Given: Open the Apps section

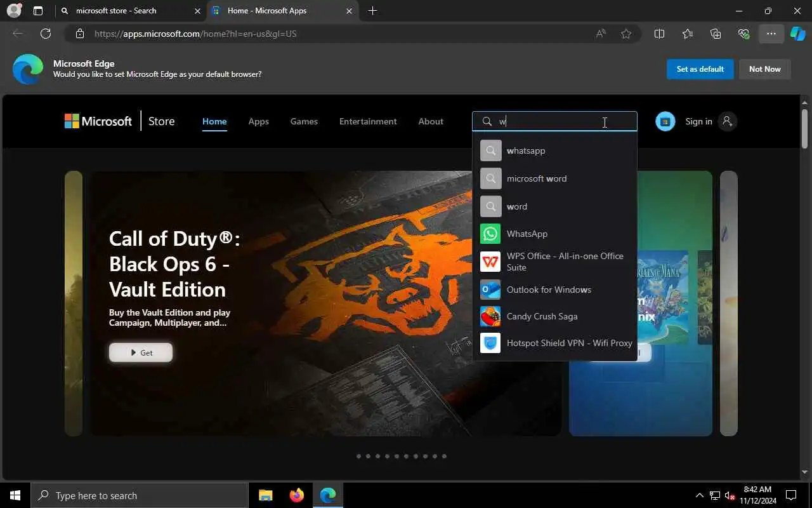Looking at the screenshot, I should click(x=258, y=121).
